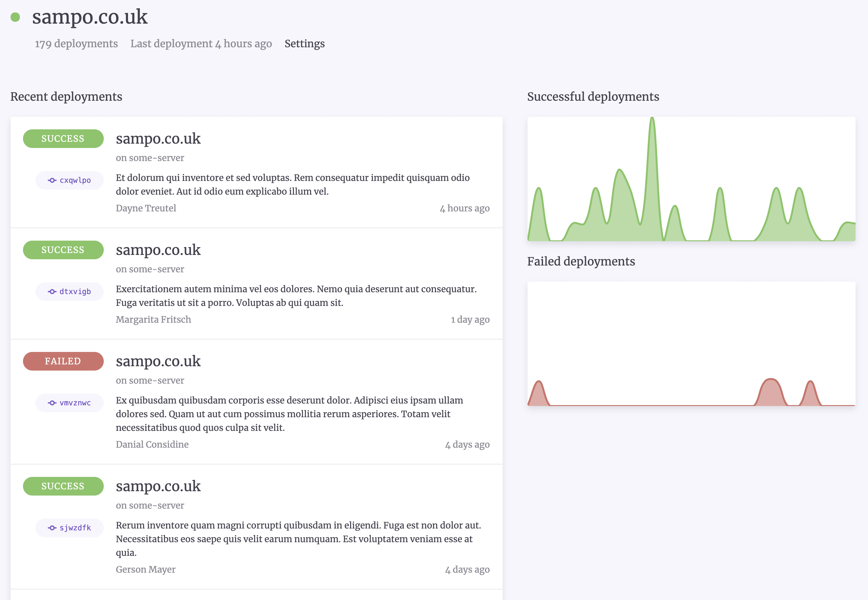Screen dimensions: 868x600
Task: Click SUCCESS badge for Gerson Mayer's deployment
Action: (63, 486)
